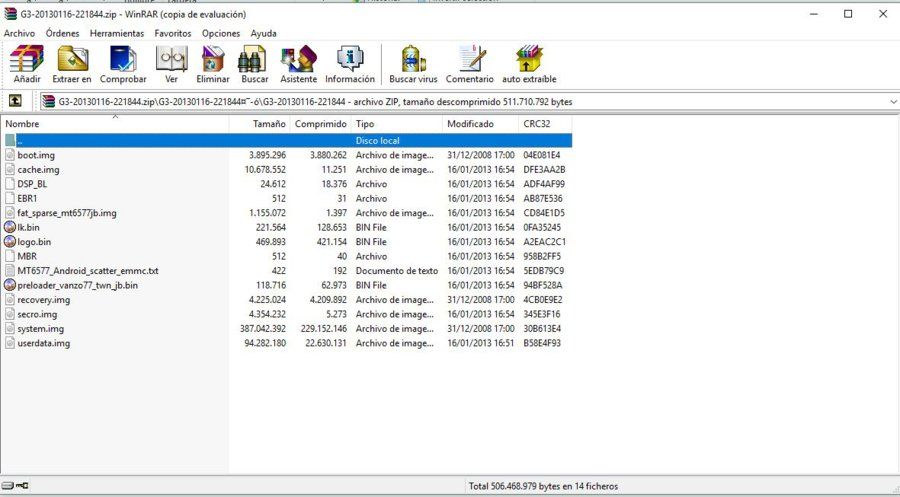900x497 pixels.
Task: Sort by Tipo column header
Action: pyautogui.click(x=397, y=124)
